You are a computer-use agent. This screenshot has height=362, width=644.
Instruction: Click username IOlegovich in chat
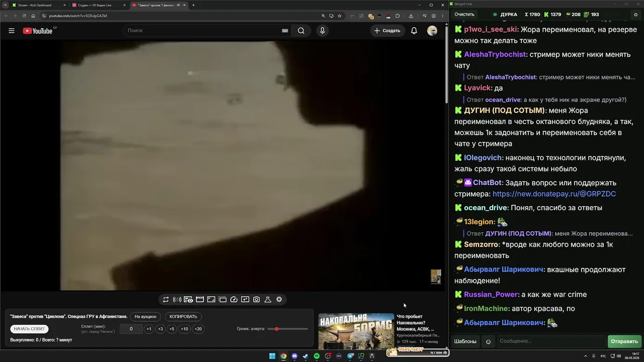[x=482, y=158]
